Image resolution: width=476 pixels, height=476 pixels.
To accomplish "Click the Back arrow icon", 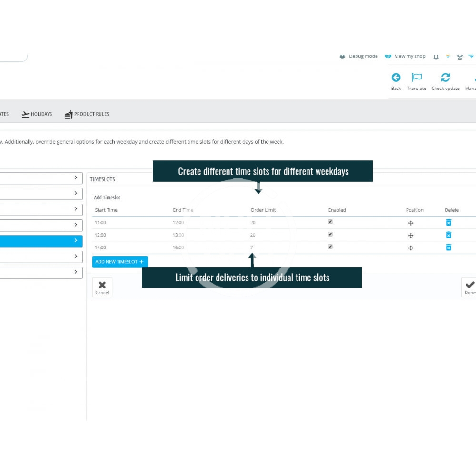I will pos(396,78).
